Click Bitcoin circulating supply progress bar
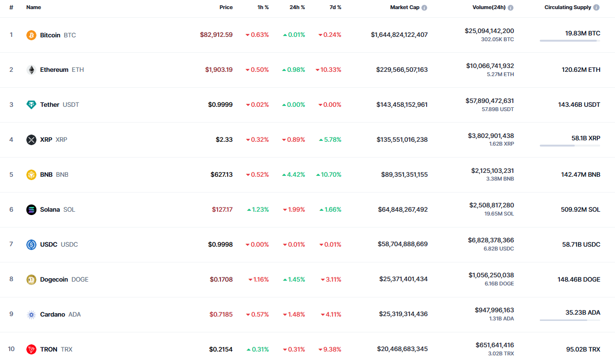 [570, 41]
